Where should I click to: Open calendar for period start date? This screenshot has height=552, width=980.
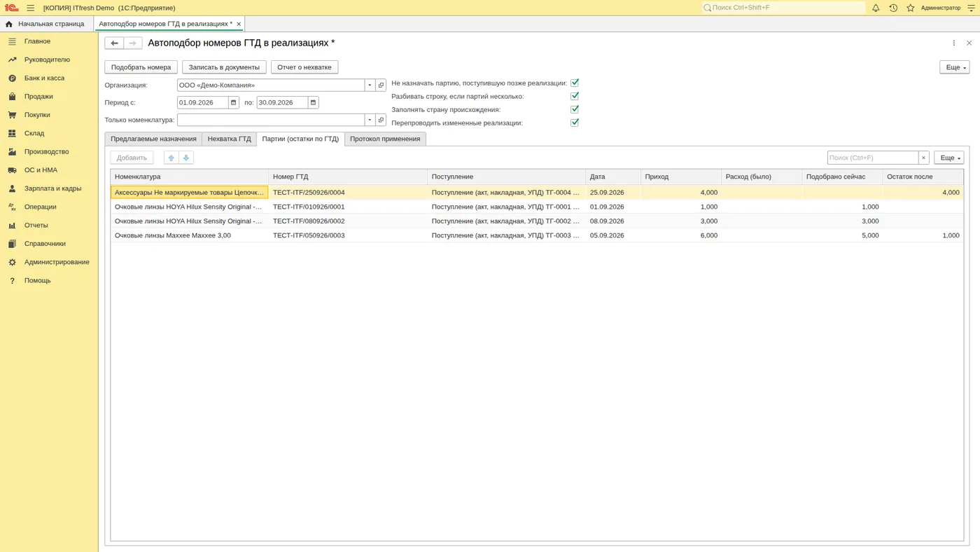point(234,102)
